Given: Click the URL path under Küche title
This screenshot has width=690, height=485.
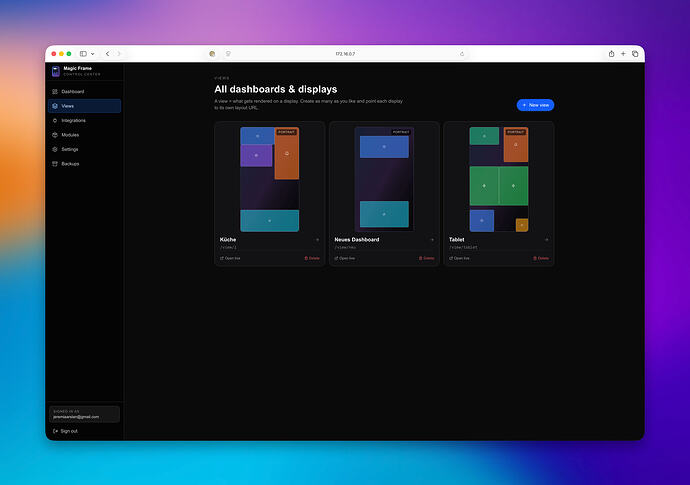Looking at the screenshot, I should tap(228, 248).
